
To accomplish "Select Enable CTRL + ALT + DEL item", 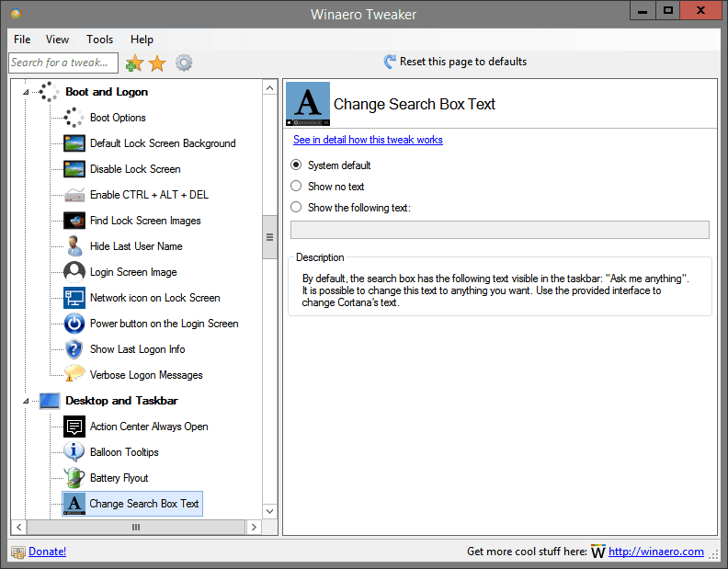I will [149, 195].
